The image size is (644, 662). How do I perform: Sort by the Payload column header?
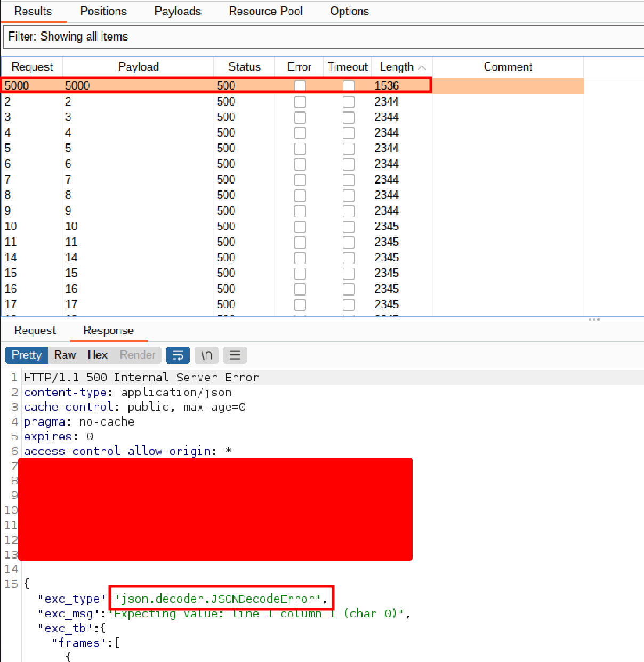pyautogui.click(x=138, y=67)
